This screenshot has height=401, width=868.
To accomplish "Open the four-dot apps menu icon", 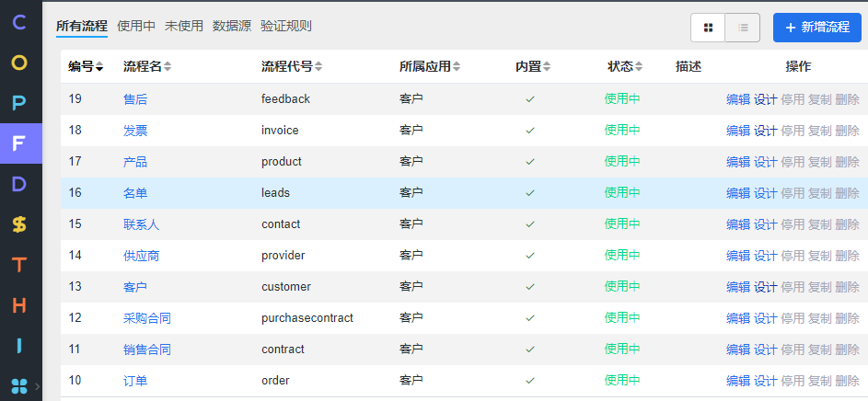I will (x=19, y=385).
